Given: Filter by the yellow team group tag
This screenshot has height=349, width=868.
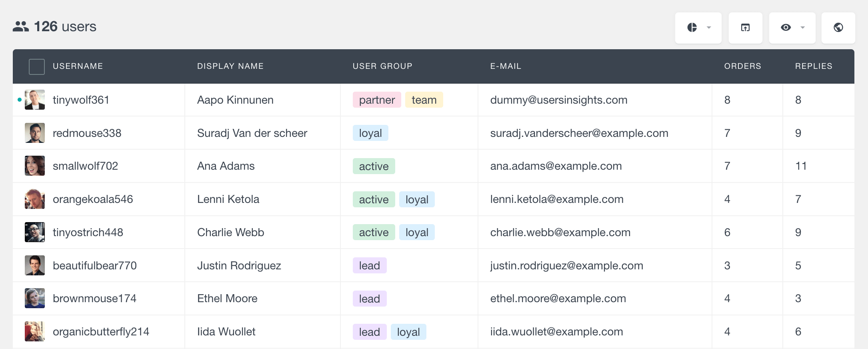Looking at the screenshot, I should click(424, 100).
